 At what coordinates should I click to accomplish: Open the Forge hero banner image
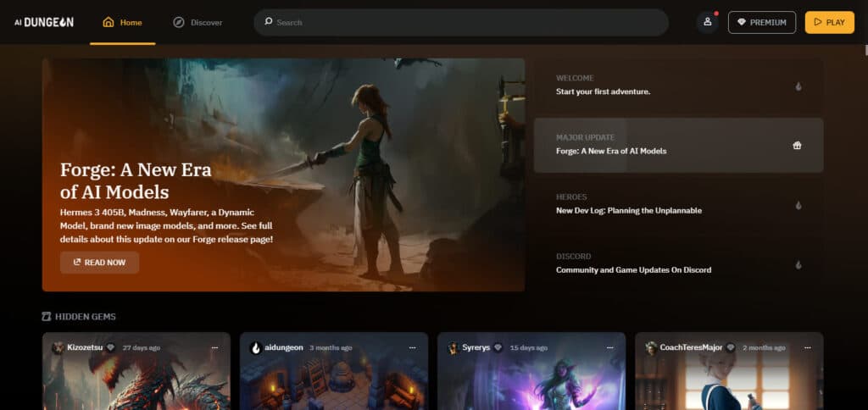pyautogui.click(x=283, y=175)
